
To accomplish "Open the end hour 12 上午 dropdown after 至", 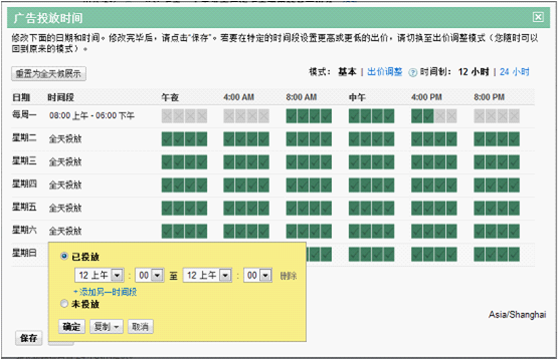I will point(207,275).
